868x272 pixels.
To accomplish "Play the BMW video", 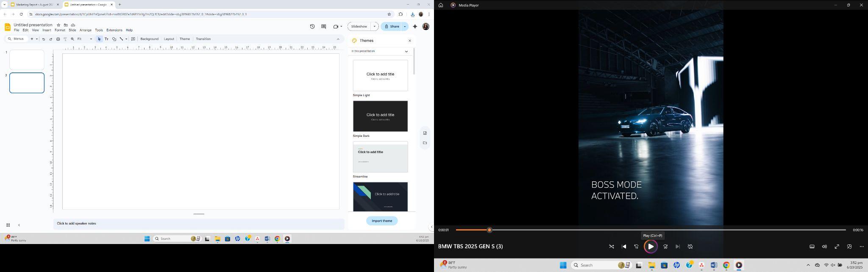I will [x=651, y=247].
